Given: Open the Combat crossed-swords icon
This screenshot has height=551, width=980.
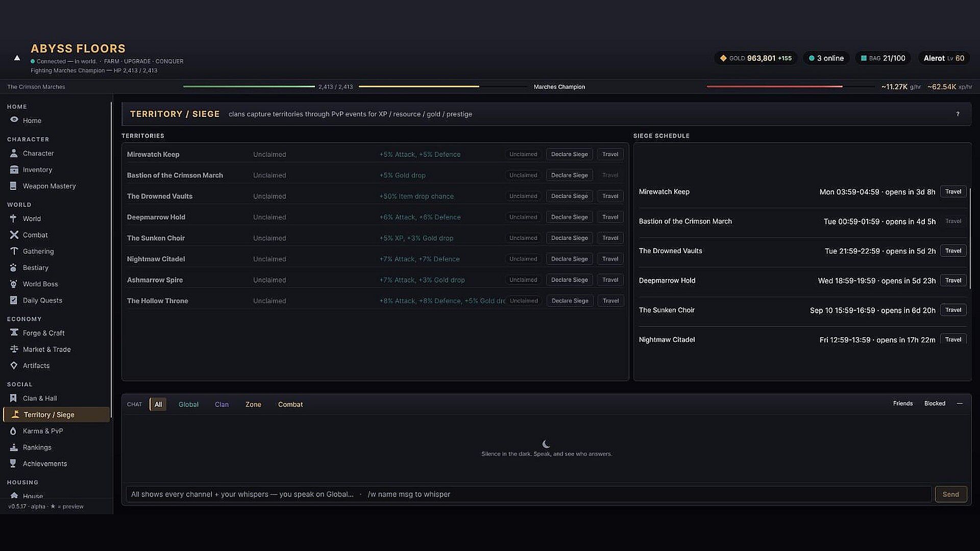Looking at the screenshot, I should click(14, 235).
